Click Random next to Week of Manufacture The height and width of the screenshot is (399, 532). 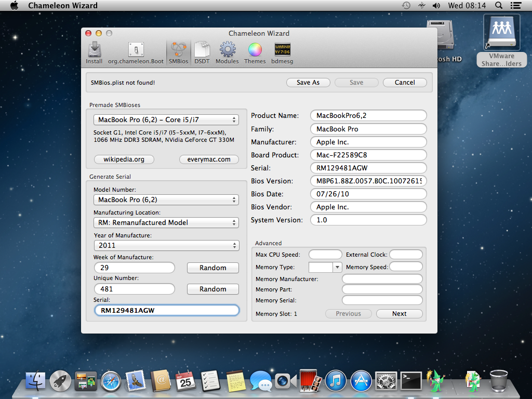[212, 268]
